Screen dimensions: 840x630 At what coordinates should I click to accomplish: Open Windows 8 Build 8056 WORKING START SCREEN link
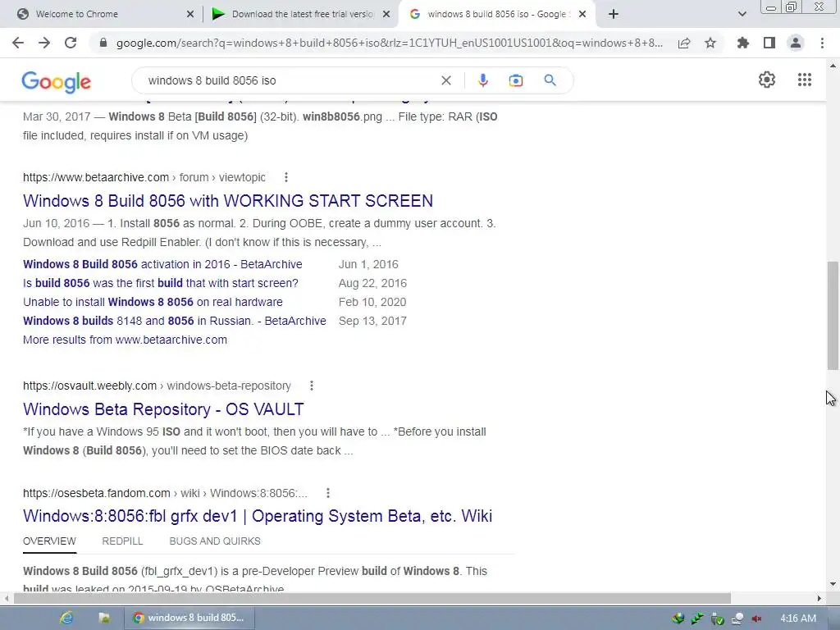(228, 200)
